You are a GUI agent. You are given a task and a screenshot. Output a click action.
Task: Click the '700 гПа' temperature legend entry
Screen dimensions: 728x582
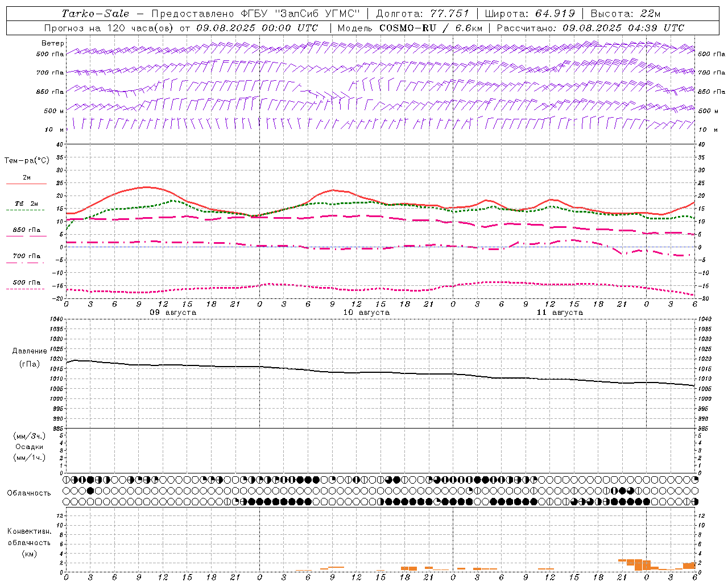point(27,256)
